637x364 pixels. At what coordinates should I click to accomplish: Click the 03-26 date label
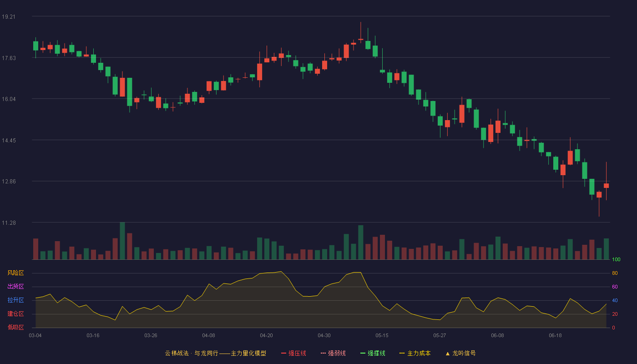(151, 335)
